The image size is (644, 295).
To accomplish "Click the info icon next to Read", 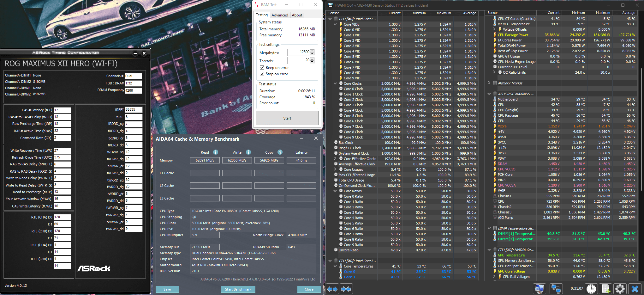I will click(x=216, y=152).
